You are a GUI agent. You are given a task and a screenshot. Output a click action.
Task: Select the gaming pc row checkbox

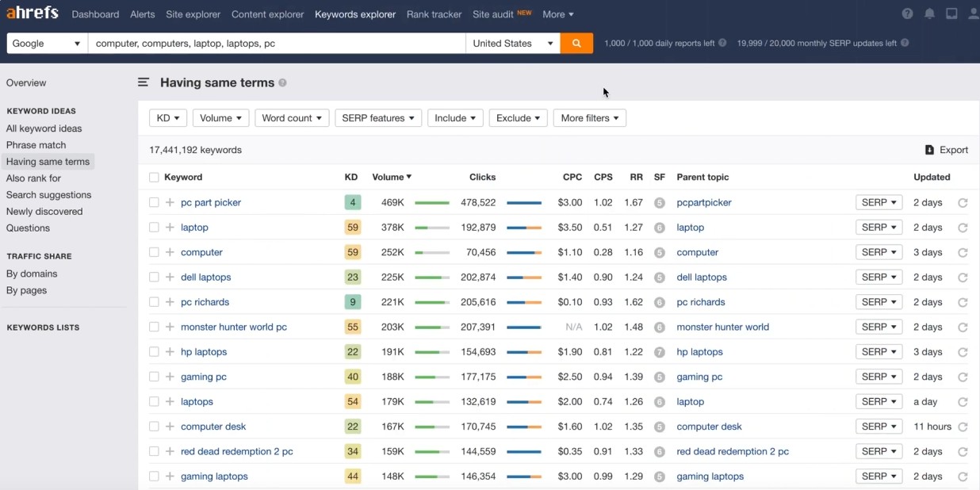tap(154, 377)
